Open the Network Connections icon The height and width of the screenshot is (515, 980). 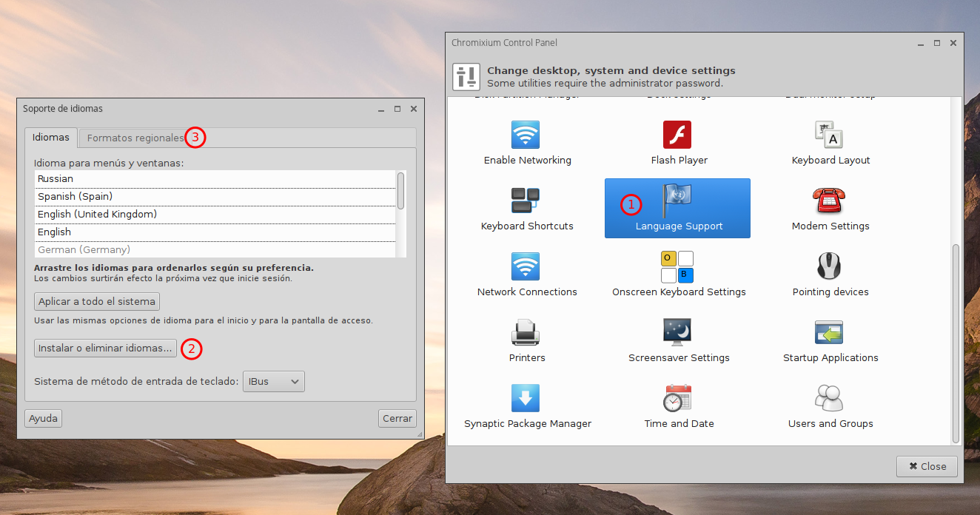526,267
